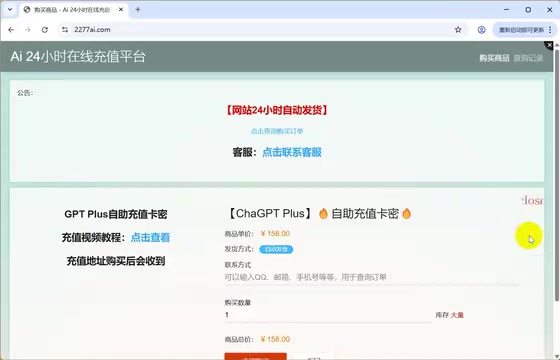Close the overlay with the black X
Viewport: 560px width, 360px height.
[x=549, y=45]
